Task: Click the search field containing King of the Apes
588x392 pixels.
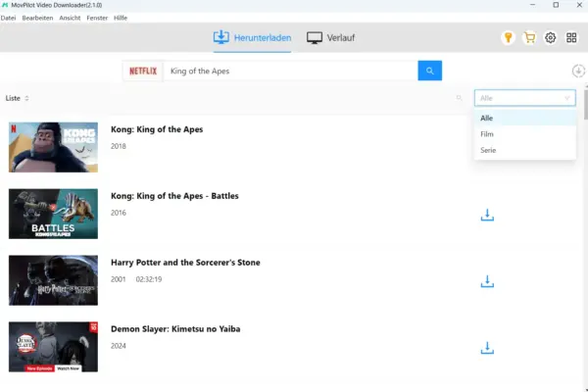Action: tap(291, 71)
